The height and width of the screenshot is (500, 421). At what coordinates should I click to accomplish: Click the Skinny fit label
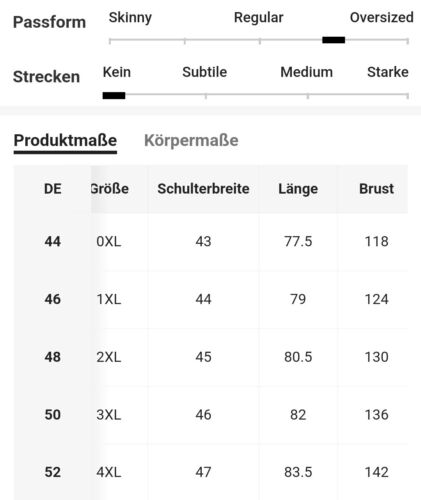130,18
